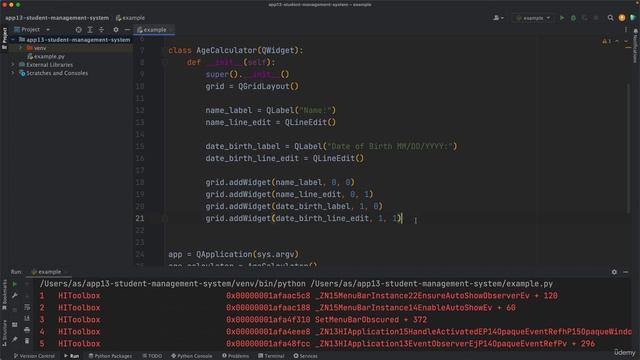Open the Problems tool window
640x360 pixels.
(236, 356)
